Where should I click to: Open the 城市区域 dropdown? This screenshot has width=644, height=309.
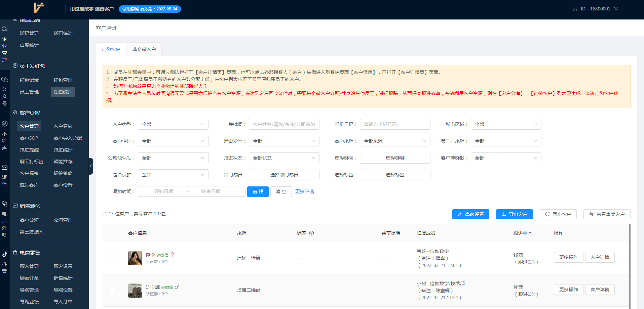pyautogui.click(x=506, y=124)
